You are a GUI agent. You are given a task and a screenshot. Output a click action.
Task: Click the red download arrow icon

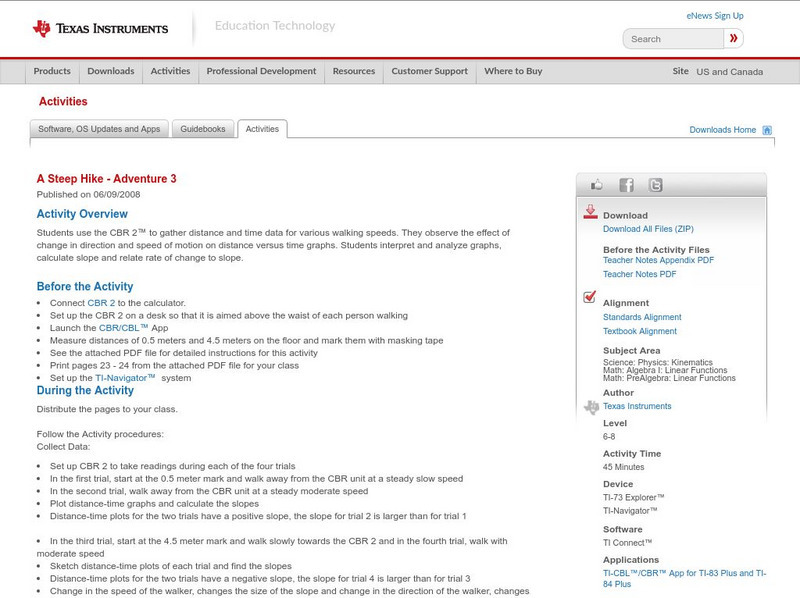click(x=590, y=212)
